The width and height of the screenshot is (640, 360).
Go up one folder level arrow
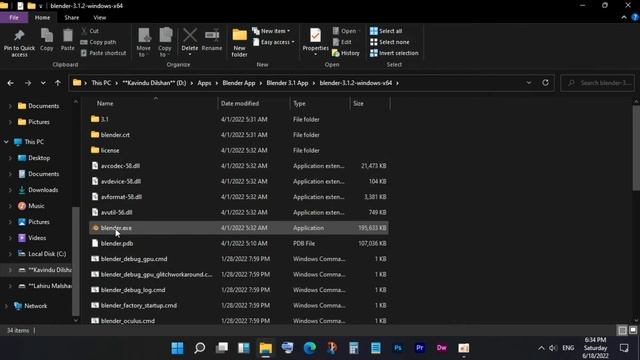(x=58, y=83)
